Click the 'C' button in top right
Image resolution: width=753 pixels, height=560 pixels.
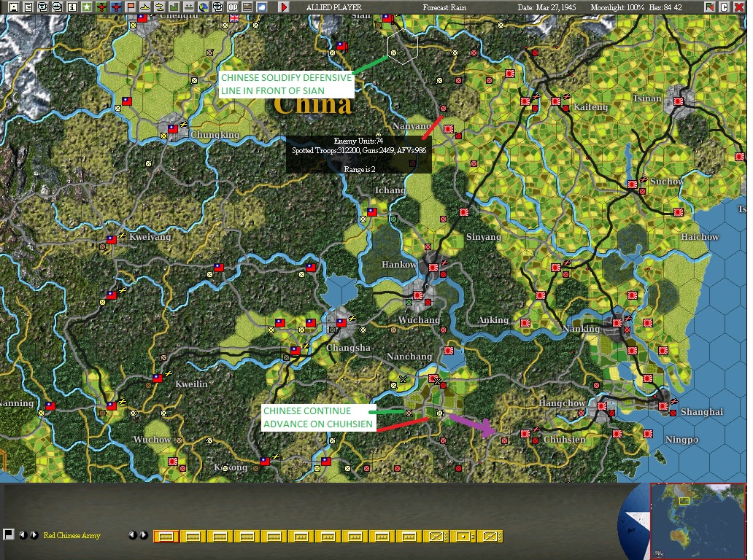725,7
